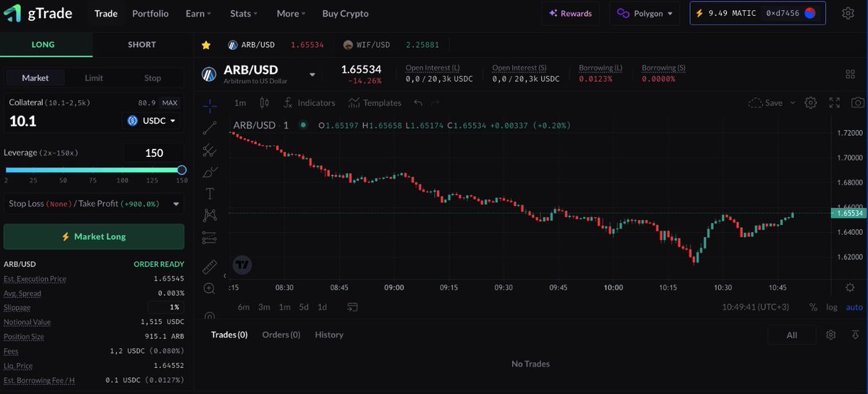The width and height of the screenshot is (868, 394).
Task: Open the Polygon network selector
Action: [644, 13]
